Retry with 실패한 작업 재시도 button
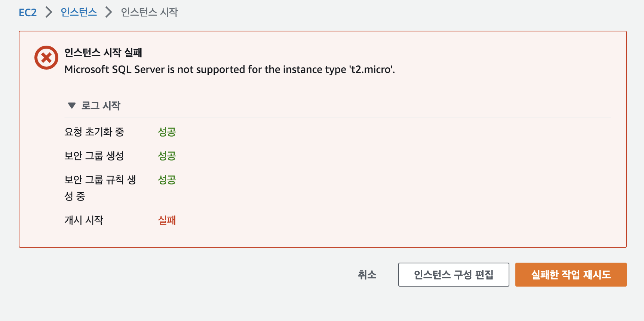This screenshot has width=644, height=321. pos(571,275)
